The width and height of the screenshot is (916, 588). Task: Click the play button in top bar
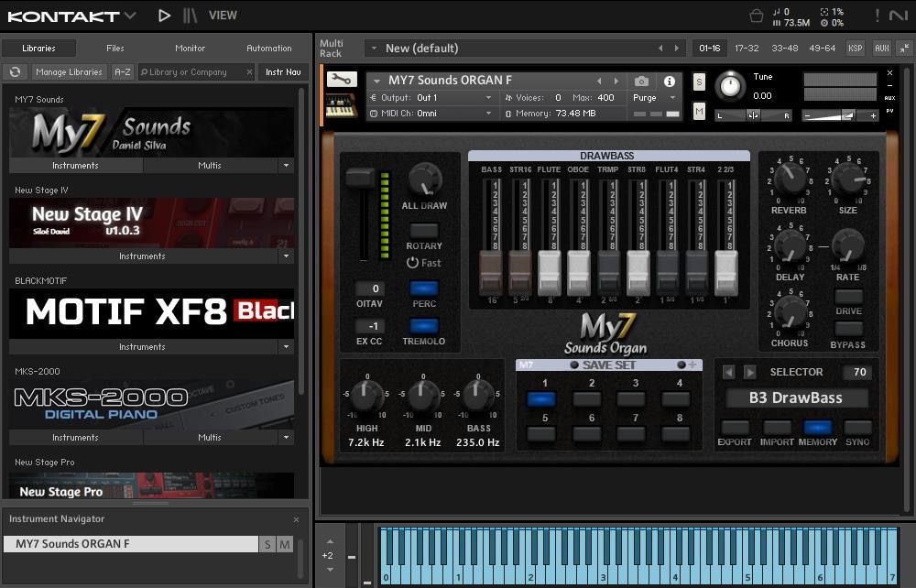coord(164,16)
